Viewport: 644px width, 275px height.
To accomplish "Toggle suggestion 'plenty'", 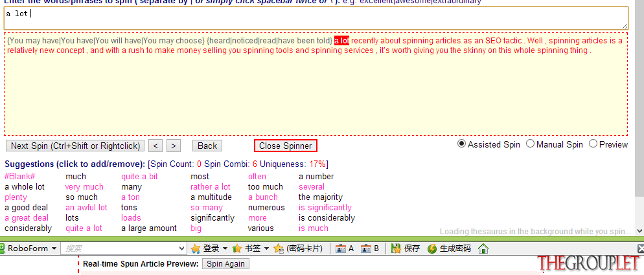I will point(16,197).
